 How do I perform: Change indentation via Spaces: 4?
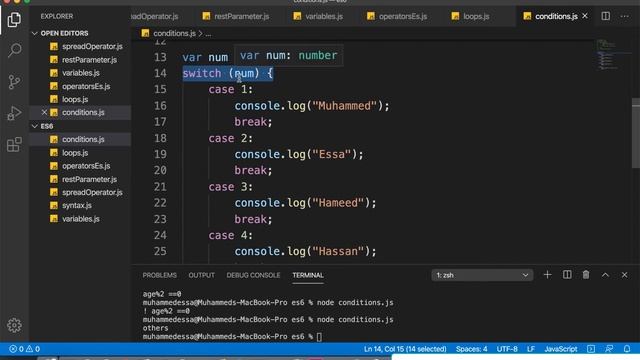[x=471, y=349]
